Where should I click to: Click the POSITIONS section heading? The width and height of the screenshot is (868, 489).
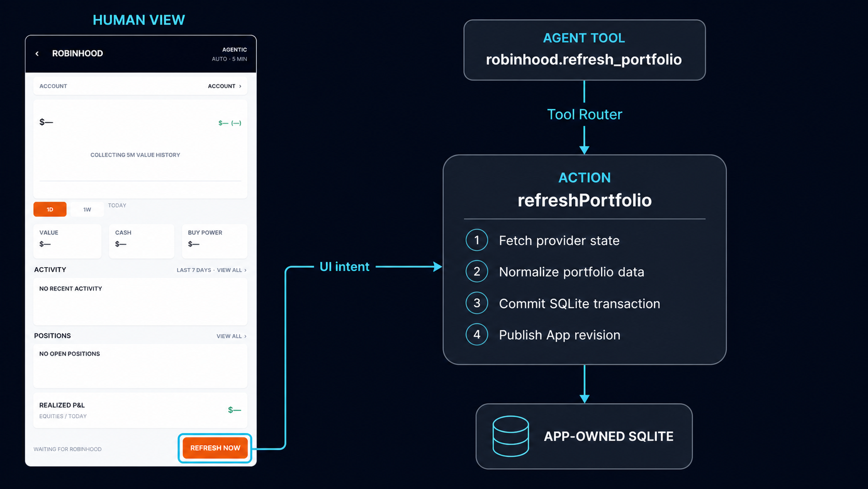click(52, 336)
